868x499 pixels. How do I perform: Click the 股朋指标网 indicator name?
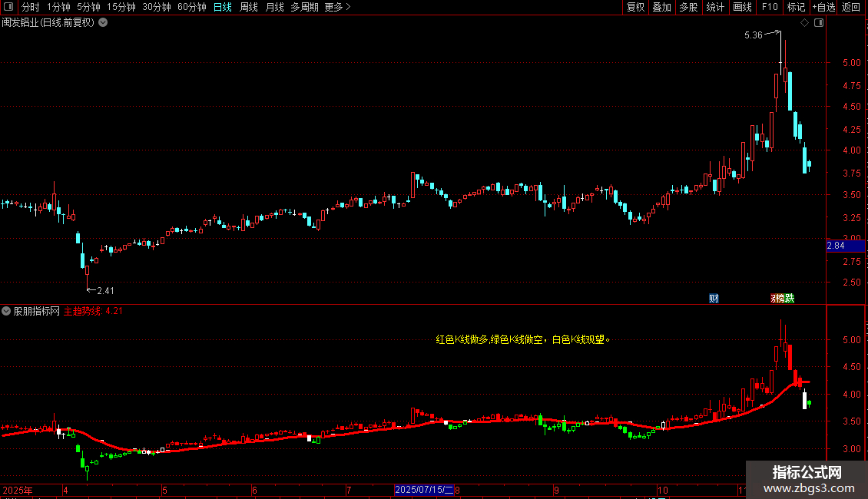pyautogui.click(x=37, y=311)
